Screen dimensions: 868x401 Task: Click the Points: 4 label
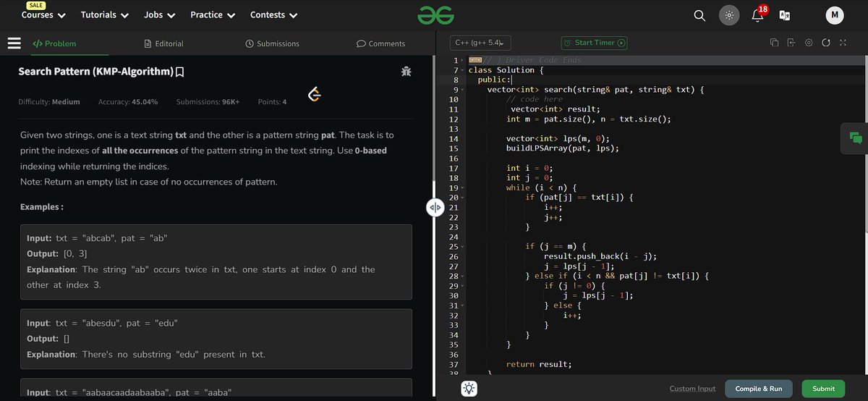click(x=272, y=102)
